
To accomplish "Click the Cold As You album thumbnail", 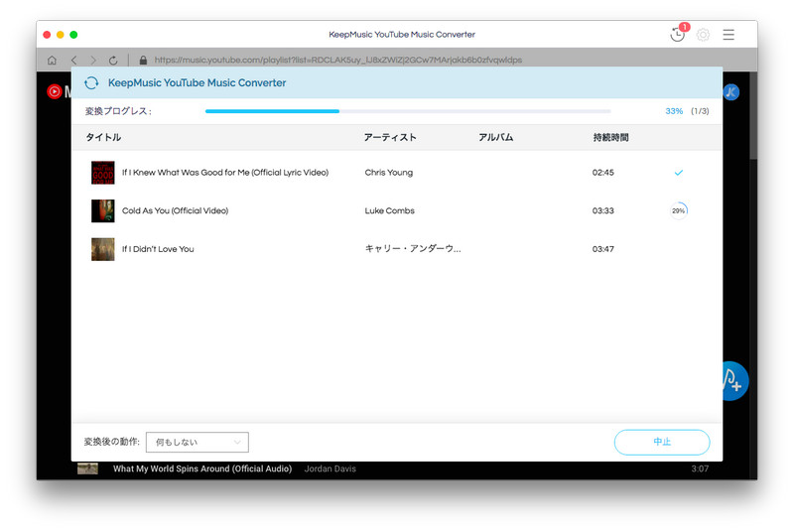I will click(x=103, y=210).
